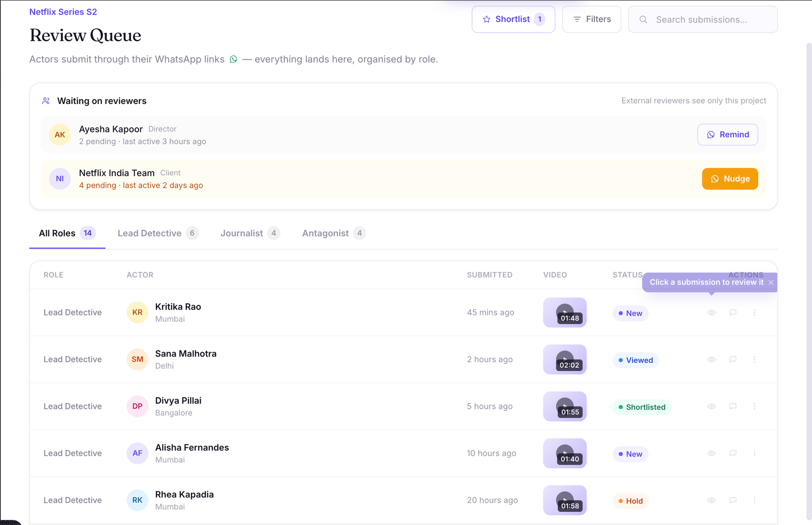
Task: Open the Shortlist button with star
Action: click(x=513, y=19)
